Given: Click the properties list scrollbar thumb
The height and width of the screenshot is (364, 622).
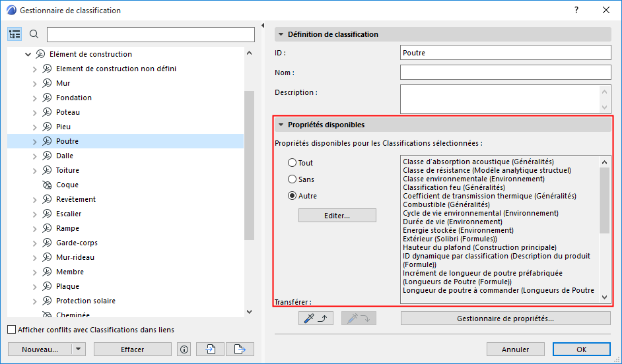Looking at the screenshot, I should click(x=605, y=200).
